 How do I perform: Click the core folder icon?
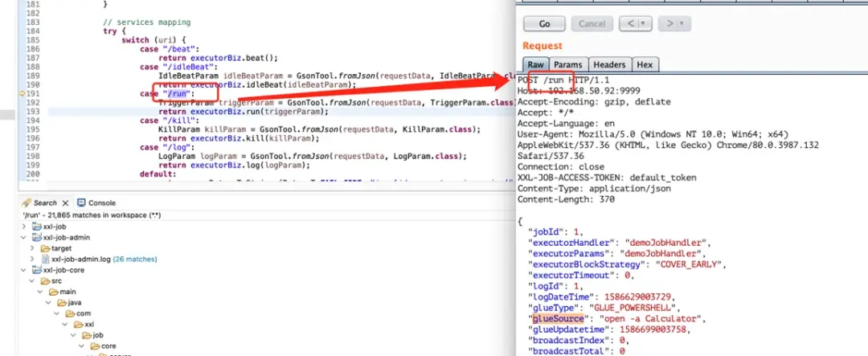(x=96, y=346)
